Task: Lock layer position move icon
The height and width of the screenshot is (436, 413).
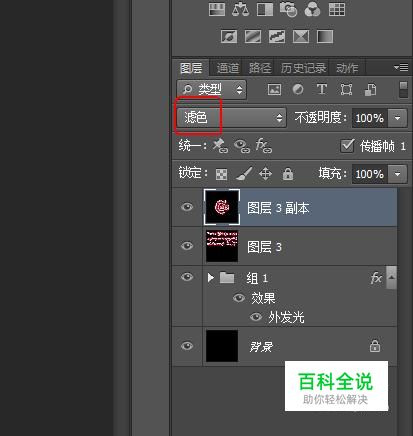Action: (265, 174)
